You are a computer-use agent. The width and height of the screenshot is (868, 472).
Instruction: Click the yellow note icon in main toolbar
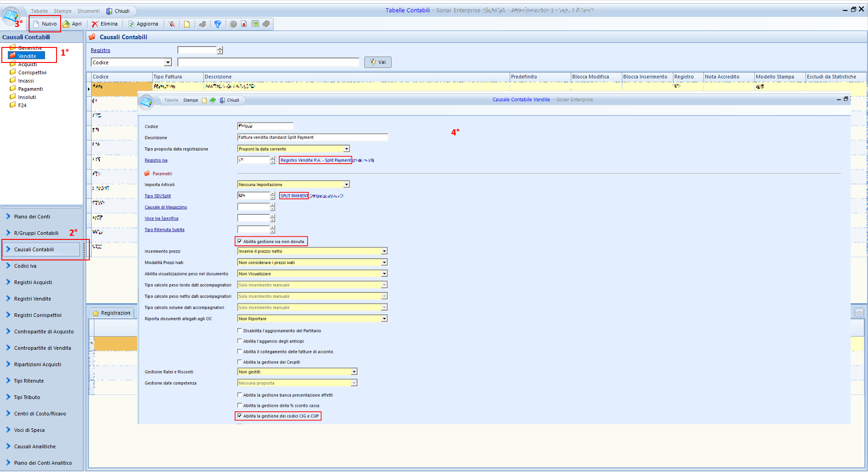(187, 24)
